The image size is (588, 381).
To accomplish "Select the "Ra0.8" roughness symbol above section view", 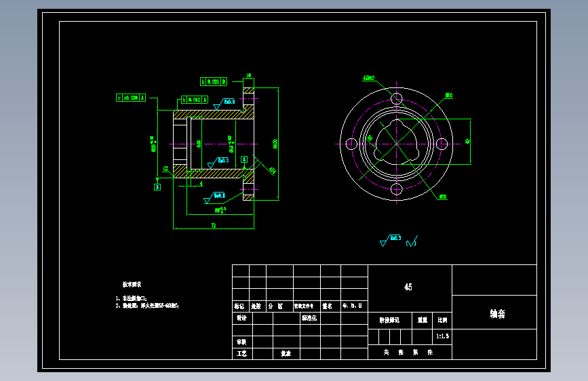I will point(224,104).
